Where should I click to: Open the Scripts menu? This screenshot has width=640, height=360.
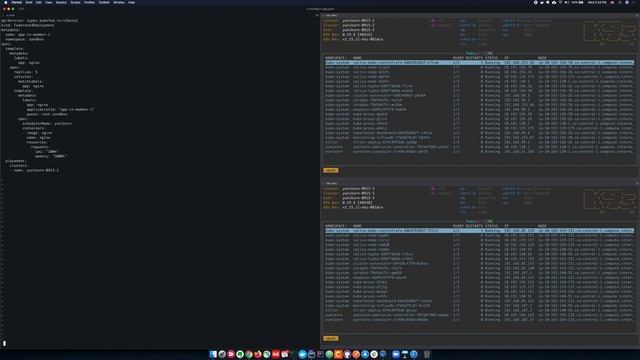point(76,2)
